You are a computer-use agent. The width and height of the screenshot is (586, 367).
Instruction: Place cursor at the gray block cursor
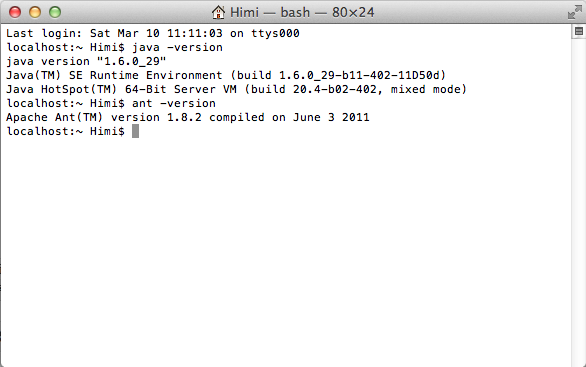[135, 131]
